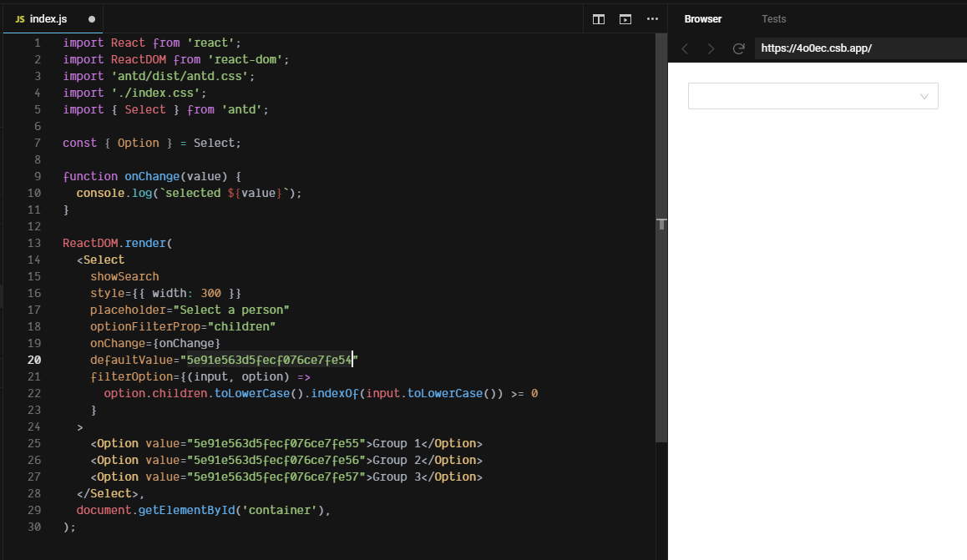This screenshot has height=560, width=967.
Task: Select the Browser tab
Action: 703,18
